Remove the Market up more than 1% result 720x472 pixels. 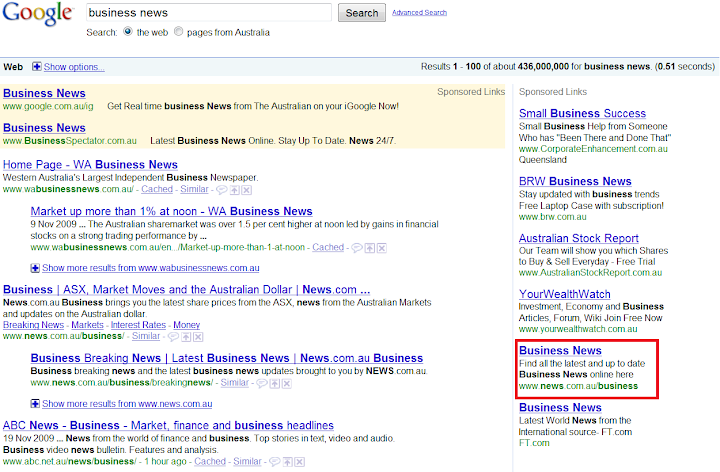(x=382, y=248)
